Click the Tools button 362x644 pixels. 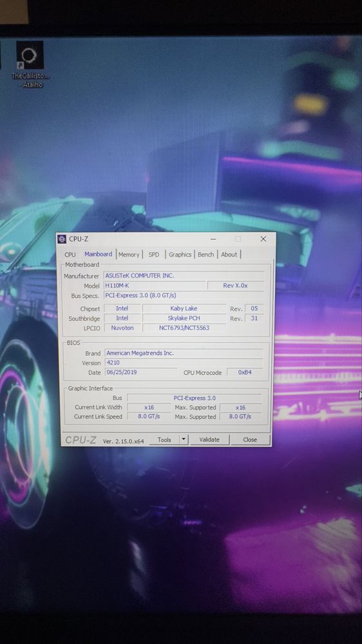coord(164,440)
